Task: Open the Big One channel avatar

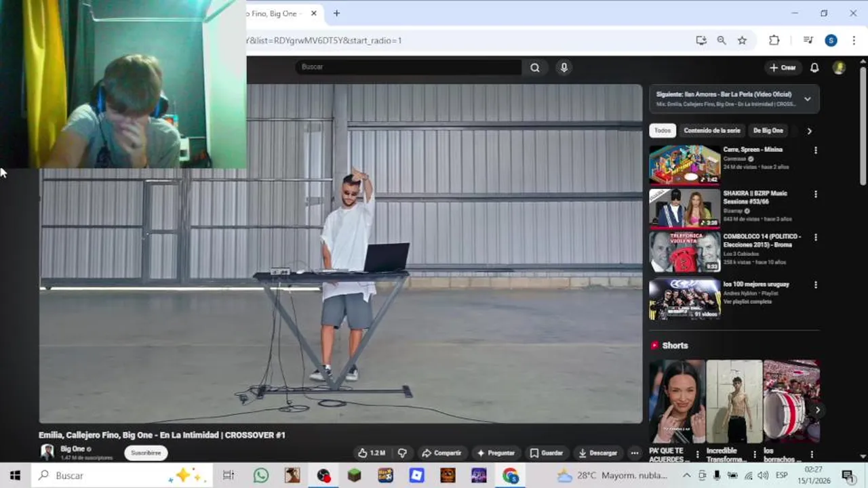Action: [x=47, y=452]
